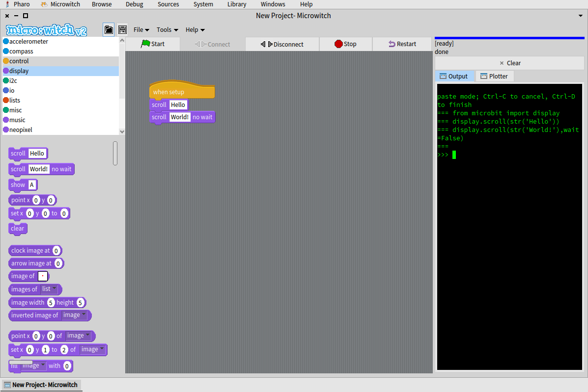Viewport: 588px width, 392px height.
Task: Switch to the Output tab
Action: [x=454, y=76]
